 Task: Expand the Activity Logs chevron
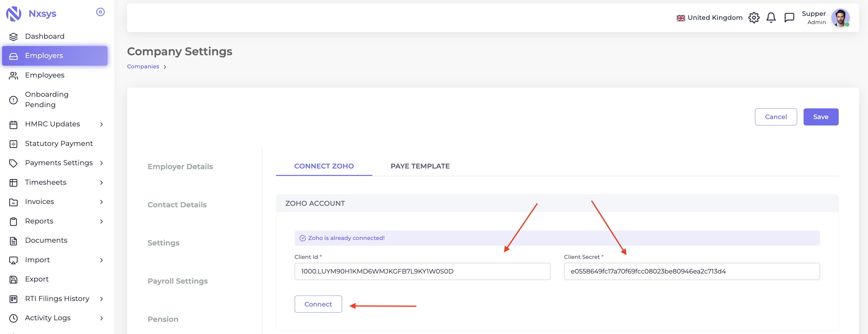101,318
